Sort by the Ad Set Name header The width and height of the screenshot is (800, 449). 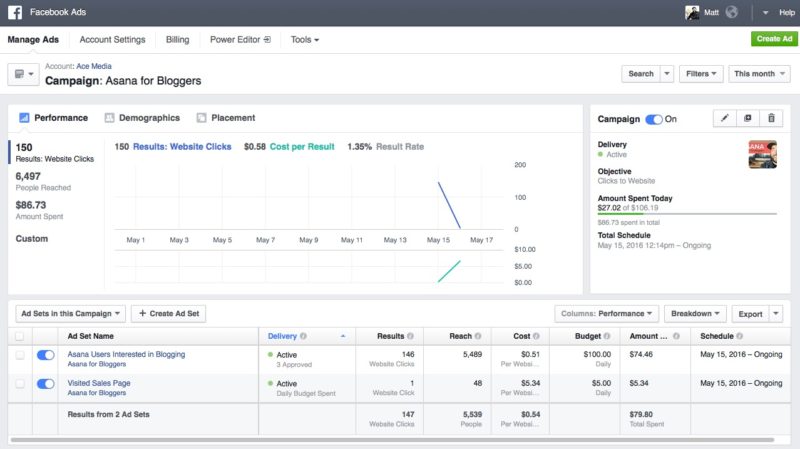pos(91,336)
